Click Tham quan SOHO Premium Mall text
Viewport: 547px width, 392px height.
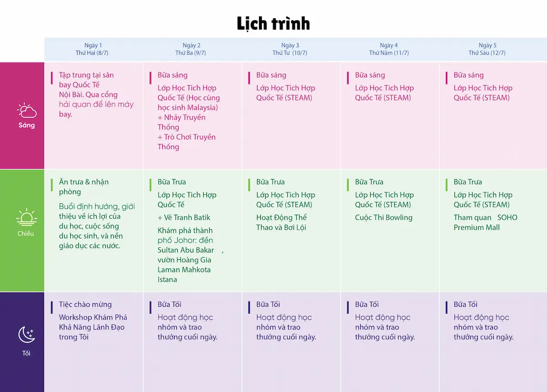coord(485,222)
